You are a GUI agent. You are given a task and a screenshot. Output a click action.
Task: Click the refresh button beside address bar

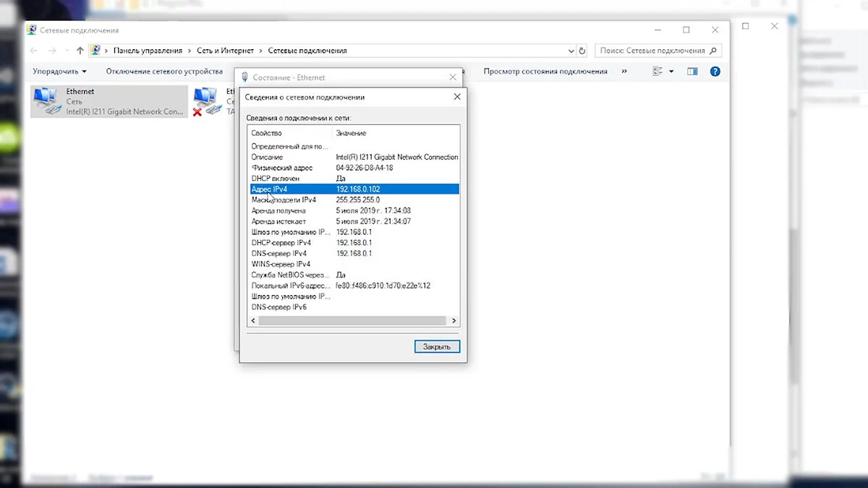click(582, 51)
